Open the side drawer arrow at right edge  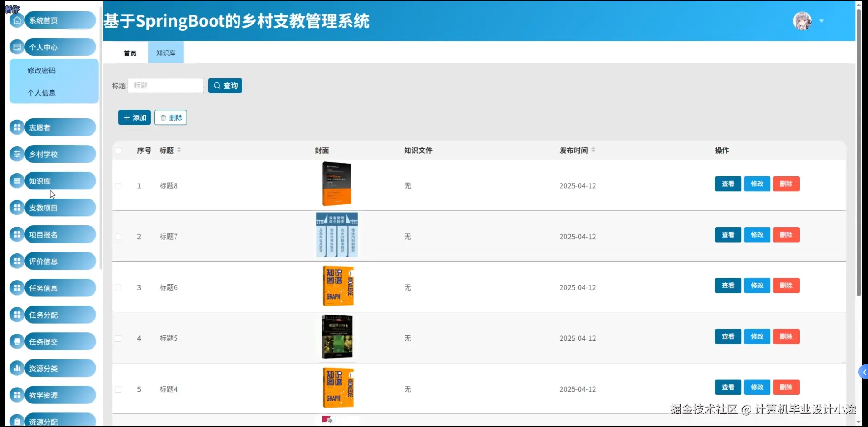863,372
